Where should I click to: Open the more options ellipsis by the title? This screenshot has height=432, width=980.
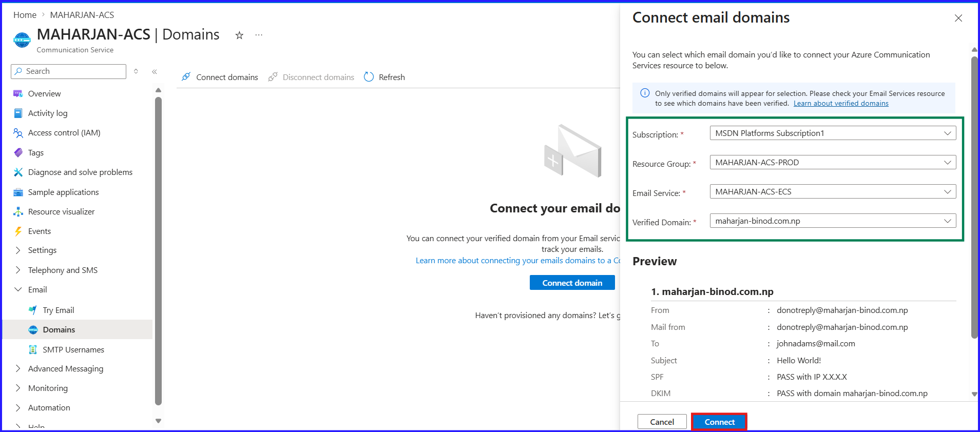click(x=259, y=35)
